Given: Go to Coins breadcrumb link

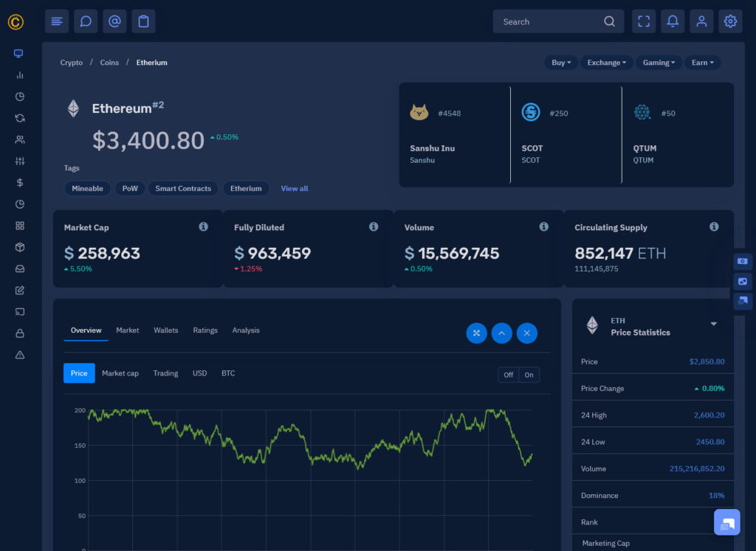Looking at the screenshot, I should (109, 63).
